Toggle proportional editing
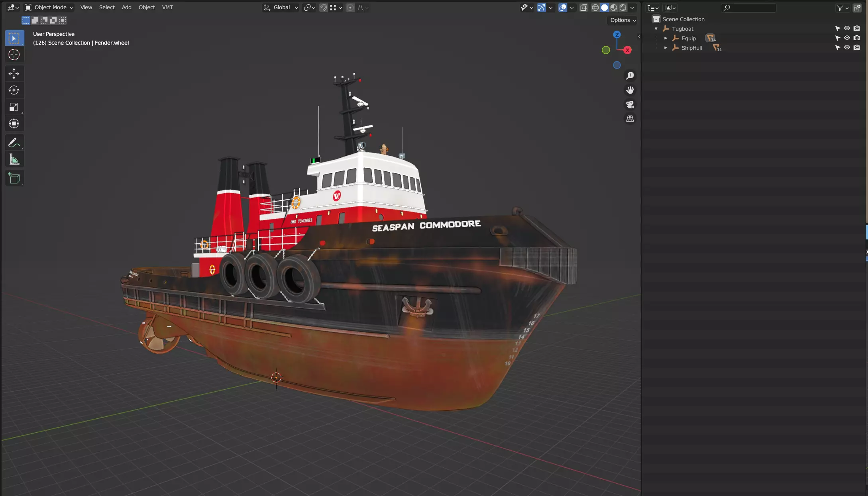 (350, 8)
